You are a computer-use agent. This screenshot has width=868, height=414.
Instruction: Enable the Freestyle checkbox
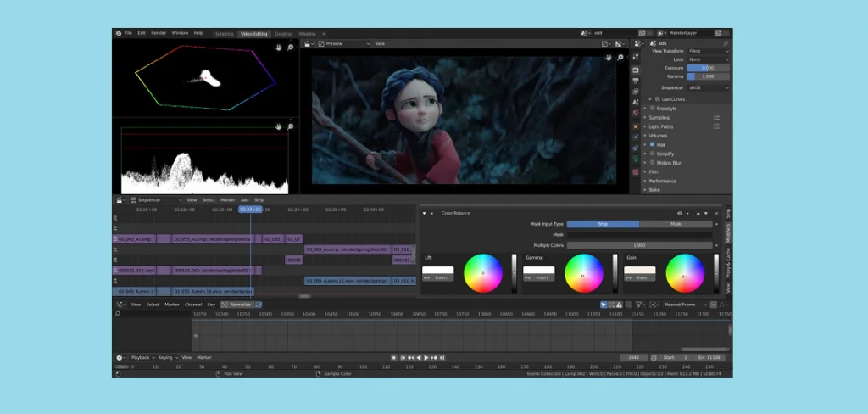(x=652, y=109)
